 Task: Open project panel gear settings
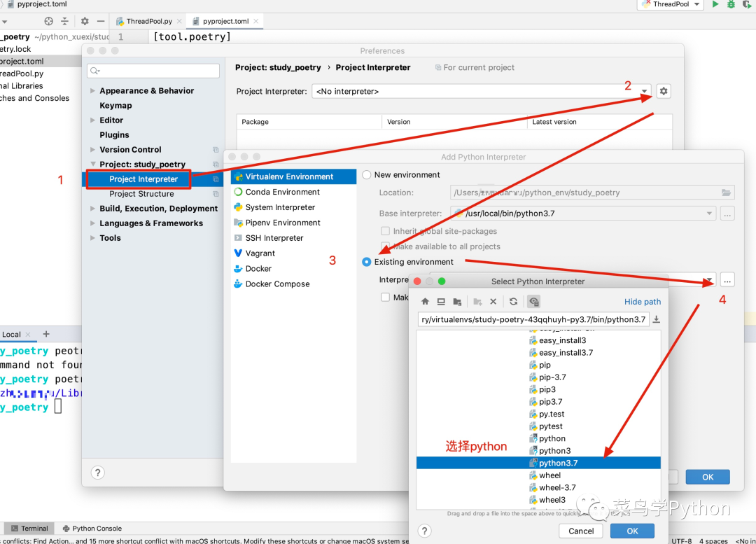pos(85,21)
